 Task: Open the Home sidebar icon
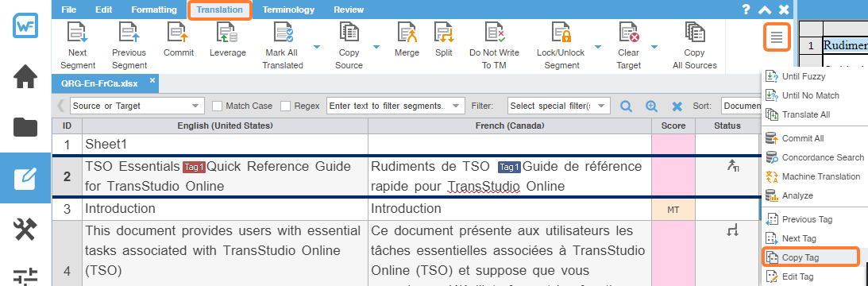[25, 77]
